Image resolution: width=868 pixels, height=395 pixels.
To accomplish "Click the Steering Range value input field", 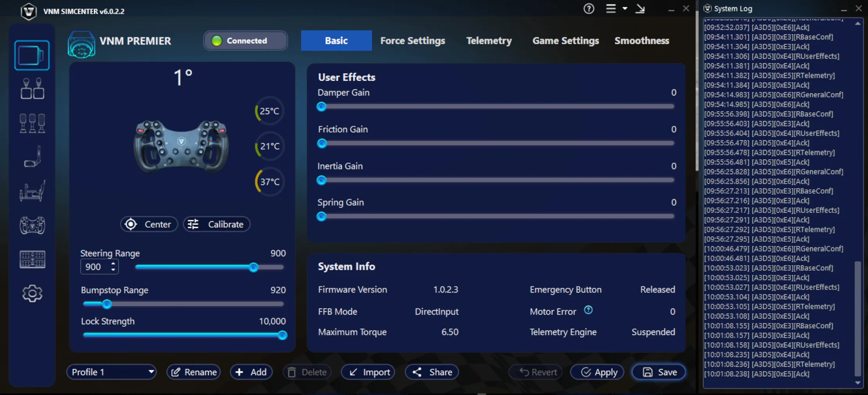I will click(x=94, y=267).
